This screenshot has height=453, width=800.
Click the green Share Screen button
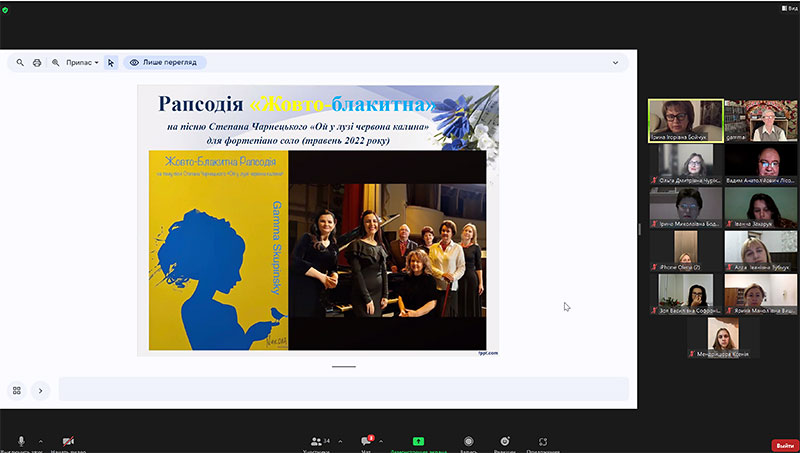click(418, 441)
